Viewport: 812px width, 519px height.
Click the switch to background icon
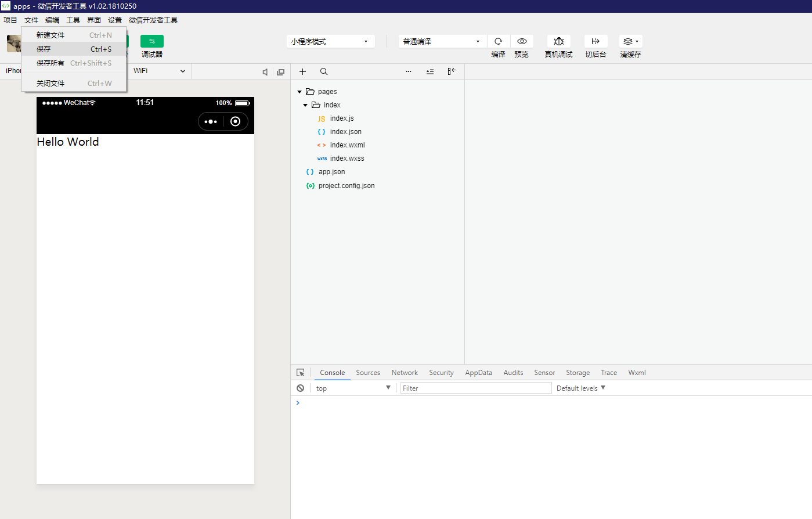(x=596, y=41)
